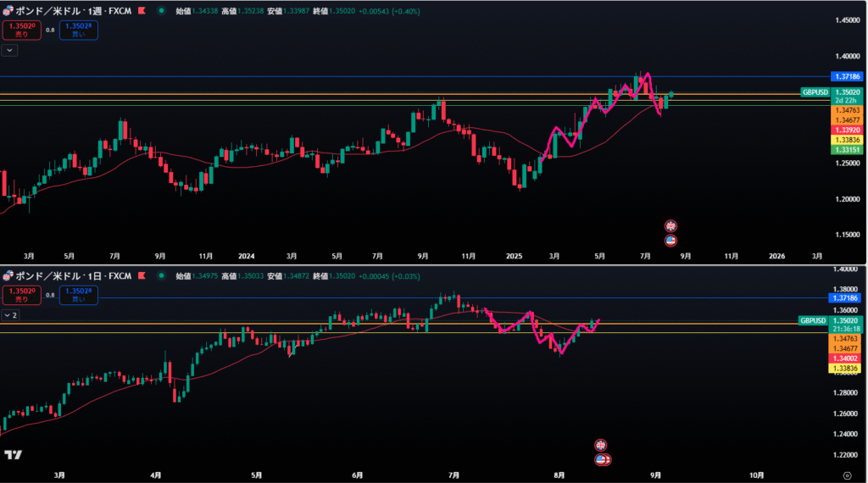Click the TradingView logo in the daily chart

[x=14, y=455]
